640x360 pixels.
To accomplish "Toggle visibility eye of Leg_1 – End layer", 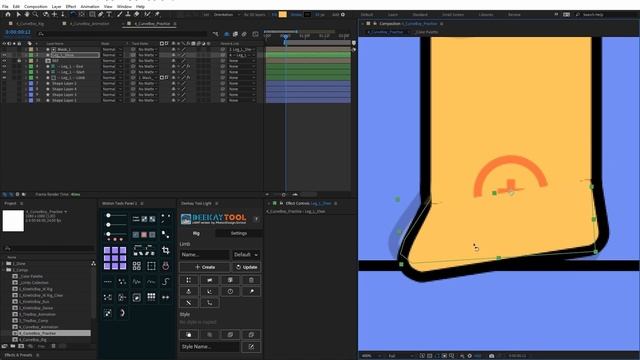I will point(4,66).
